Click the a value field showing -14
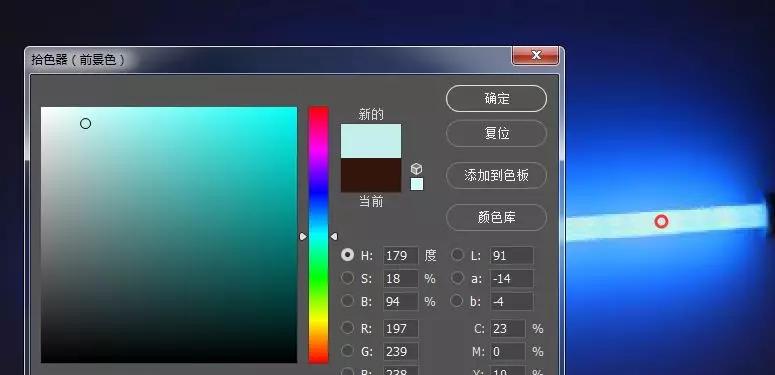Image resolution: width=775 pixels, height=375 pixels. tap(512, 279)
